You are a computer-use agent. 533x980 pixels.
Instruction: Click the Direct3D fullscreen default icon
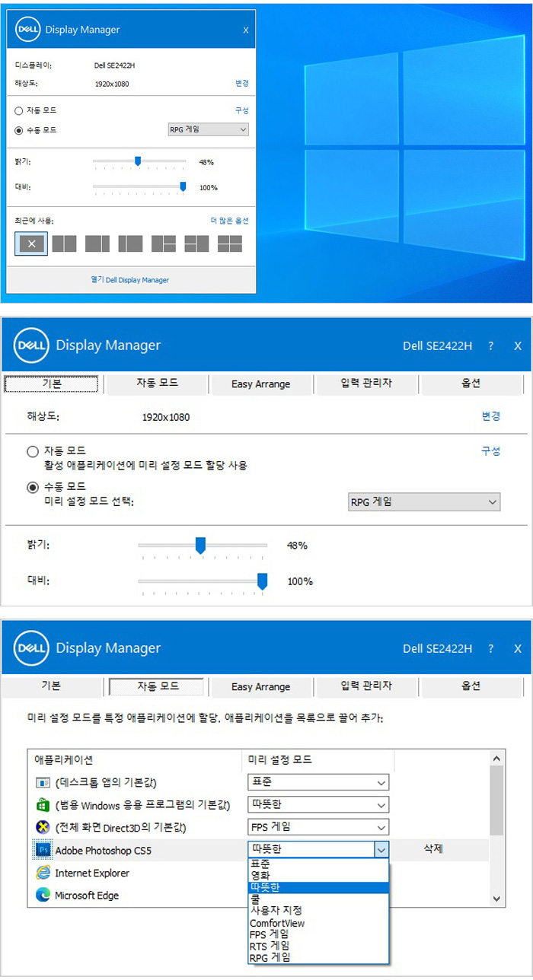43,826
